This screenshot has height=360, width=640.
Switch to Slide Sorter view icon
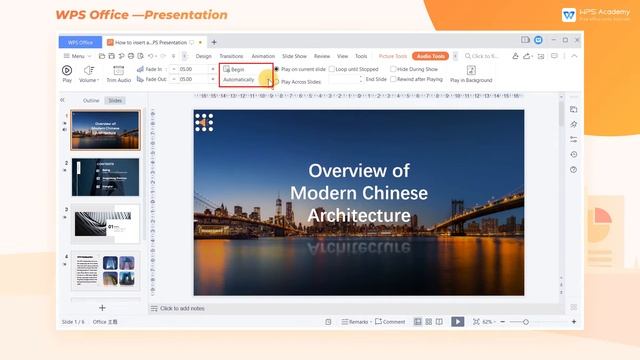pos(429,322)
